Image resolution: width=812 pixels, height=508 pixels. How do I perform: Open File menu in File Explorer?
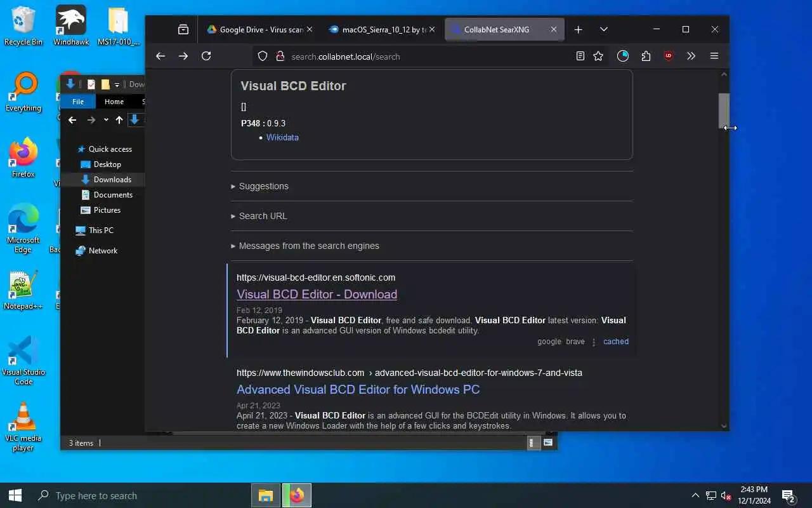[x=78, y=102]
